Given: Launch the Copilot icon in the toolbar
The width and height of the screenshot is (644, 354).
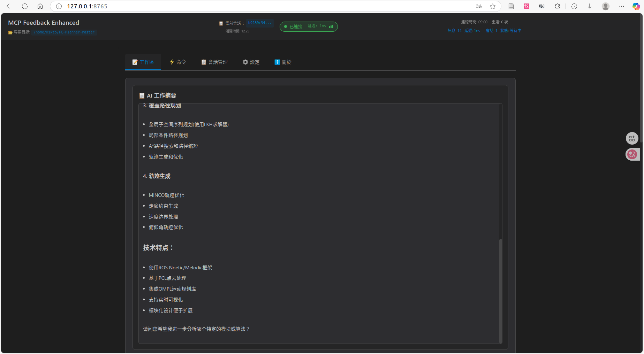Looking at the screenshot, I should pos(636,6).
